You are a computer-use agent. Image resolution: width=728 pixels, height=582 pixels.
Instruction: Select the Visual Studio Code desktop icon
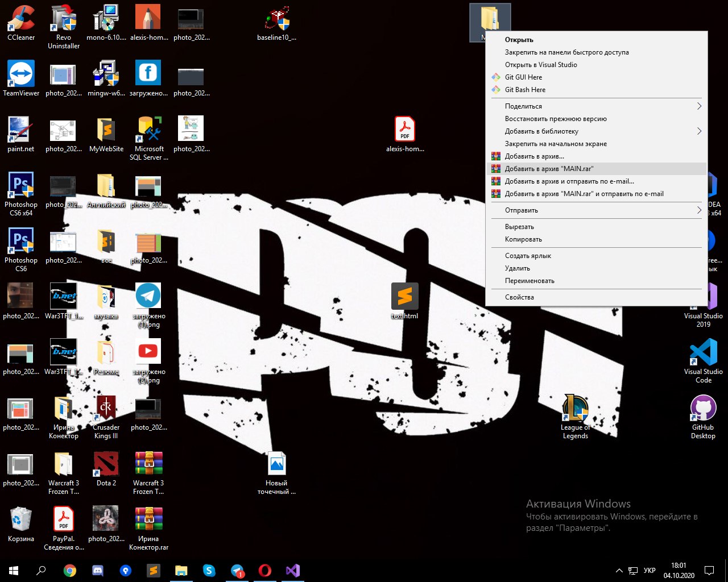coord(704,360)
